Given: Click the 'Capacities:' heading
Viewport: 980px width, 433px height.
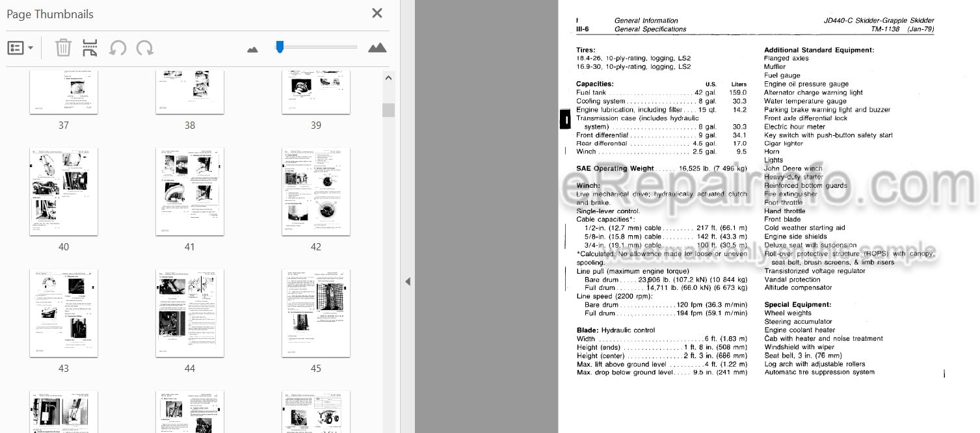Looking at the screenshot, I should point(595,84).
